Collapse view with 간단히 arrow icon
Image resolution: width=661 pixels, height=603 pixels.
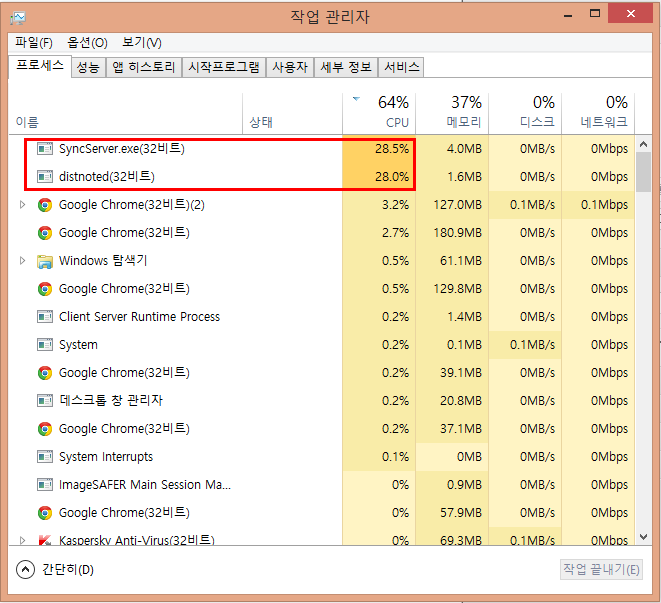coord(25,570)
